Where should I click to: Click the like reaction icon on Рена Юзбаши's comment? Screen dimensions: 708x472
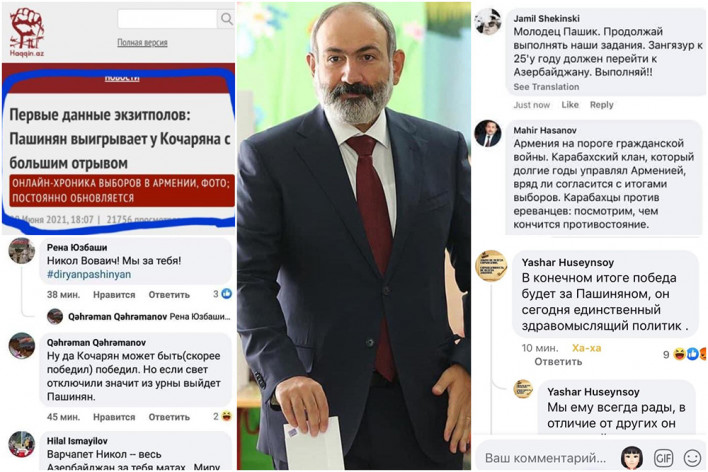(227, 294)
